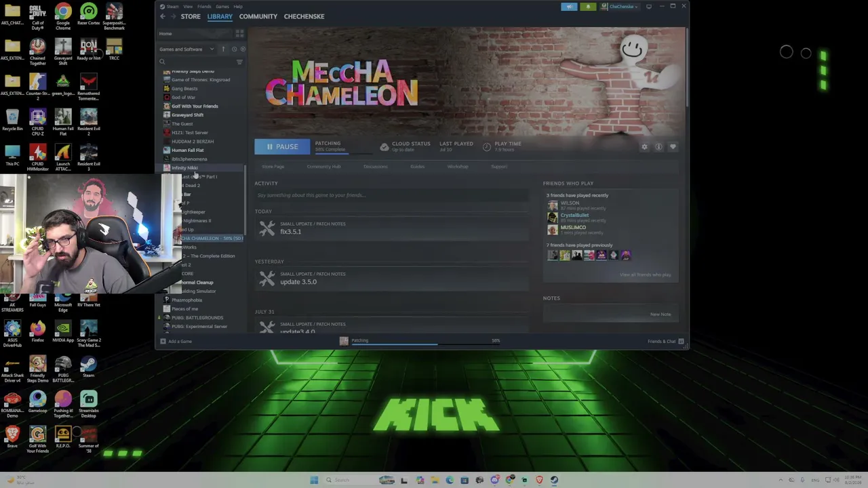Open the Store Page link
This screenshot has height=488, width=868.
pyautogui.click(x=273, y=167)
